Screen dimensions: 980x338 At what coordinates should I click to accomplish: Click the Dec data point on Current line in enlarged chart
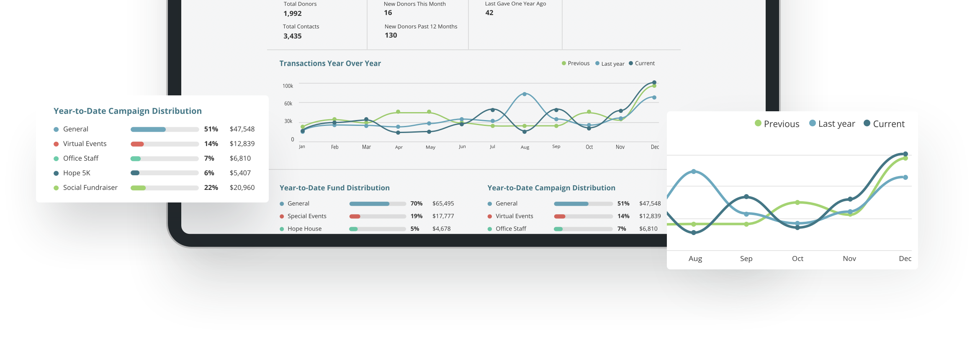905,154
